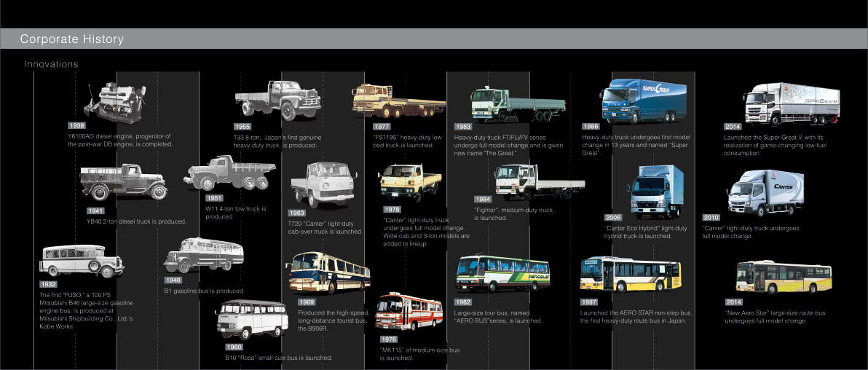Click the AERO STAR non-step bus description
This screenshot has height=370, width=868.
point(636,316)
